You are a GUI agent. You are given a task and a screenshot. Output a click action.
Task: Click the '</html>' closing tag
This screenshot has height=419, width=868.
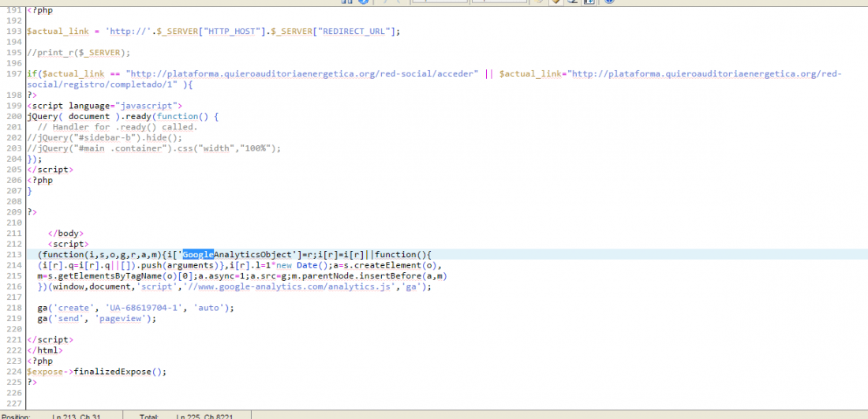pos(45,350)
